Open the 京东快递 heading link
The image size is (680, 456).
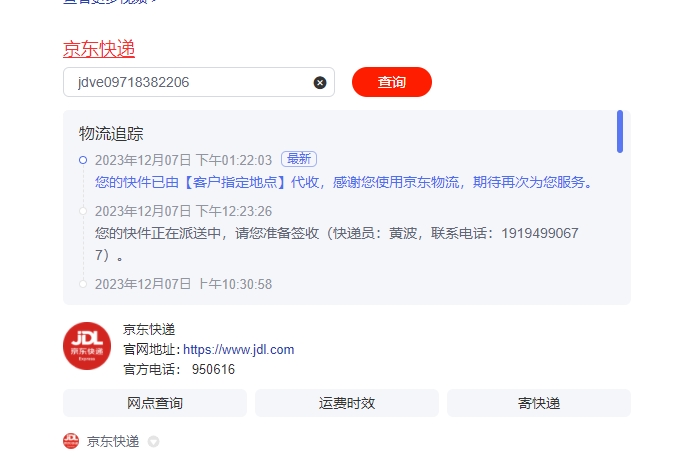coord(99,49)
